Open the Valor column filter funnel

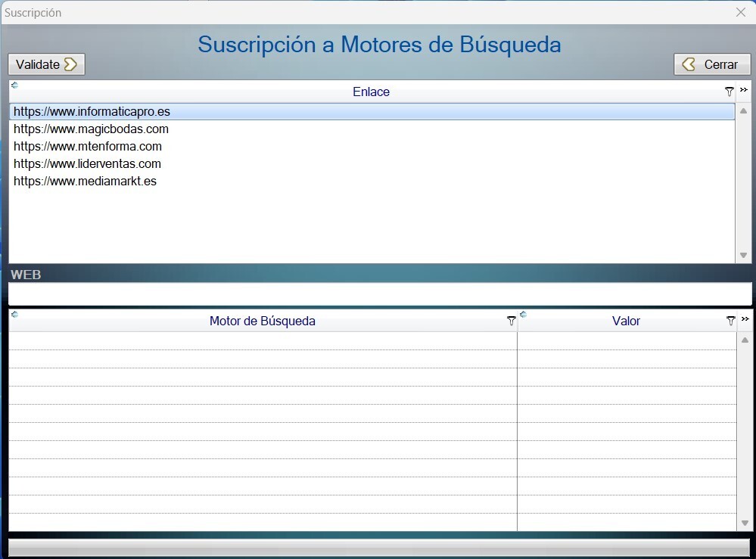tap(730, 321)
